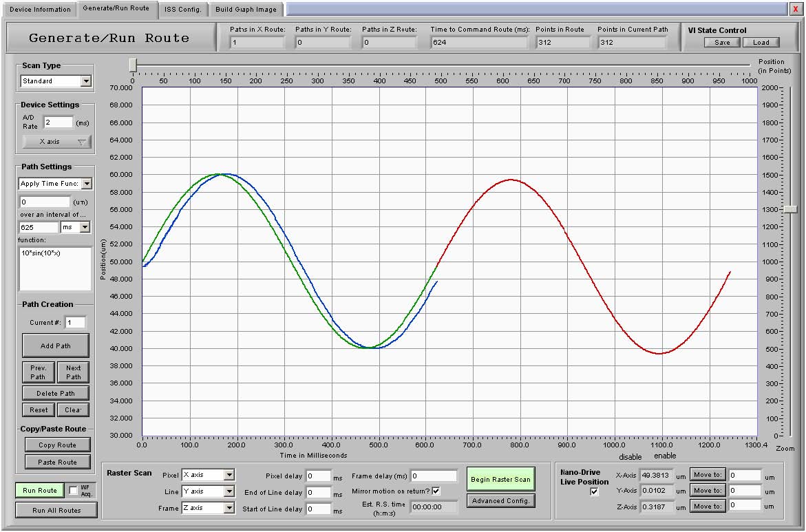The height and width of the screenshot is (532, 806).
Task: Toggle the WF Acq. checkbox
Action: 74,491
